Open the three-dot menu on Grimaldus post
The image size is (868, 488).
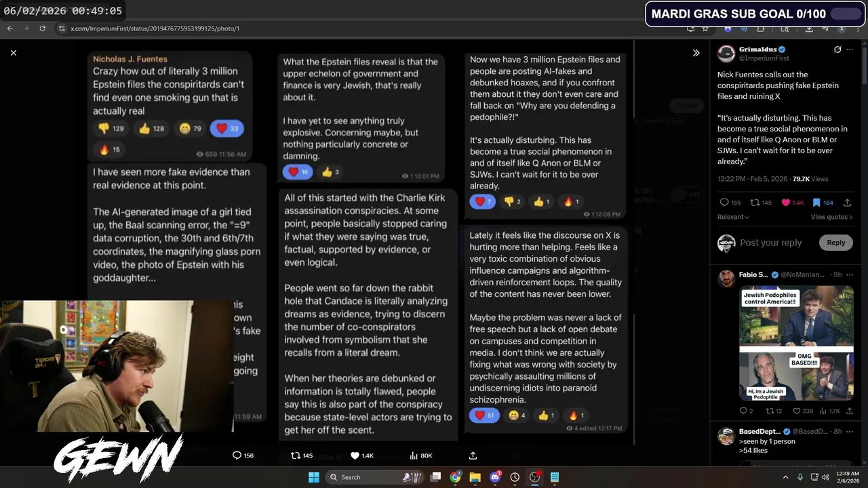pos(849,49)
